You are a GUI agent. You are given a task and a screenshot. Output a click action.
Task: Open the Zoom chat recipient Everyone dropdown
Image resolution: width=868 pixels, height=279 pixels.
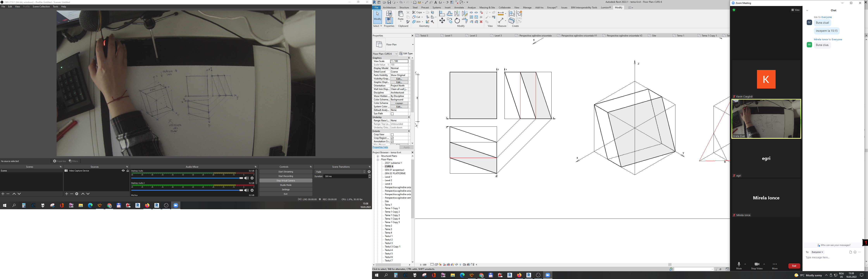point(817,252)
